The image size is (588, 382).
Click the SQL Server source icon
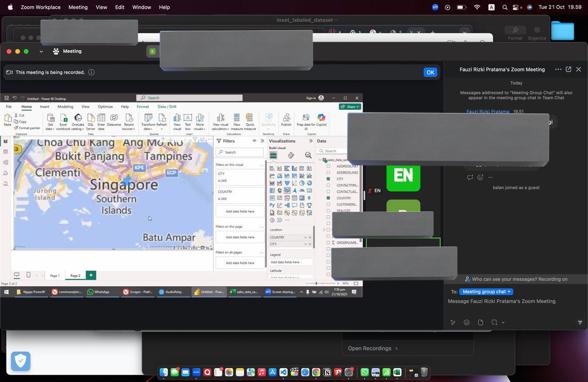pyautogui.click(x=91, y=118)
